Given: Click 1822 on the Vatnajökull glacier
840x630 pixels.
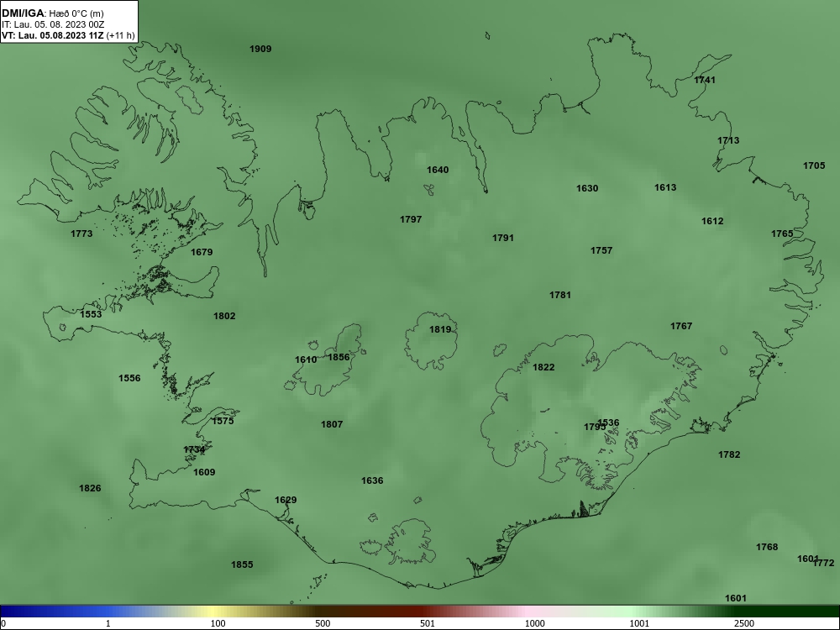Looking at the screenshot, I should 543,367.
